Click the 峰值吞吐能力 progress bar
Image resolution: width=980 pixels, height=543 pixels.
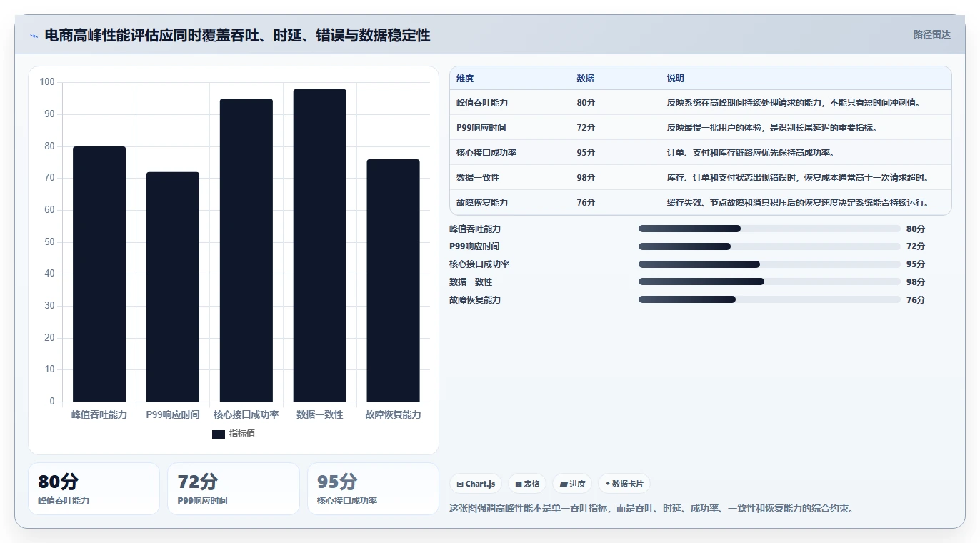click(769, 229)
